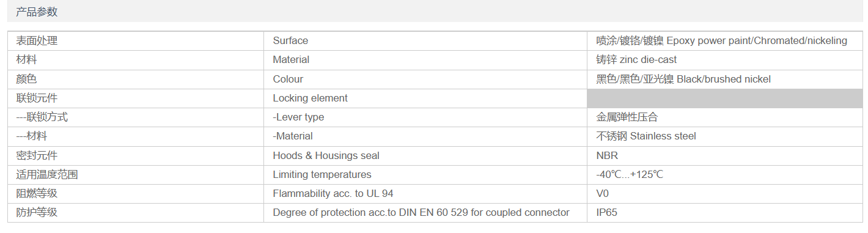Click the 产品参数 section header
Image resolution: width=868 pixels, height=233 pixels.
tap(37, 12)
